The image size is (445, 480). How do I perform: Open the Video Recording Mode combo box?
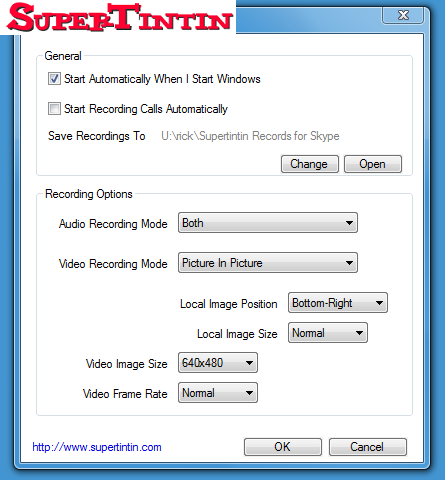tap(268, 263)
